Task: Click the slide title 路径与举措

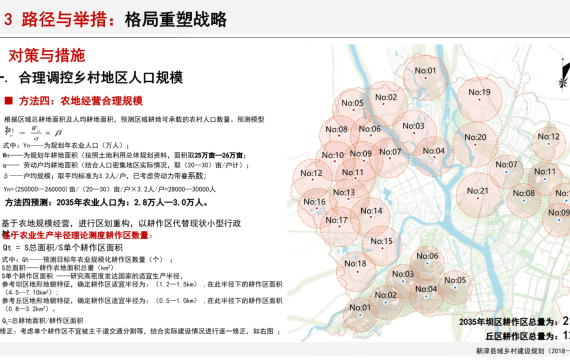Action: click(x=64, y=19)
